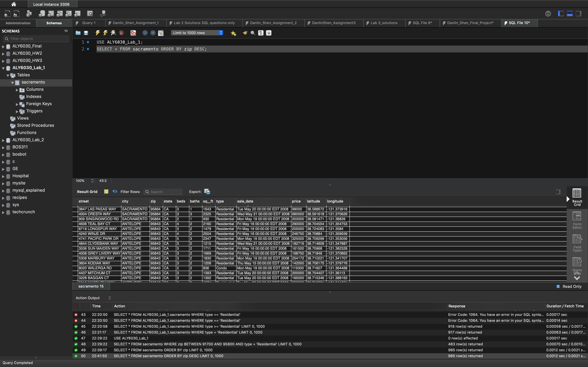Toggle the auto-commit mode button

tap(161, 33)
